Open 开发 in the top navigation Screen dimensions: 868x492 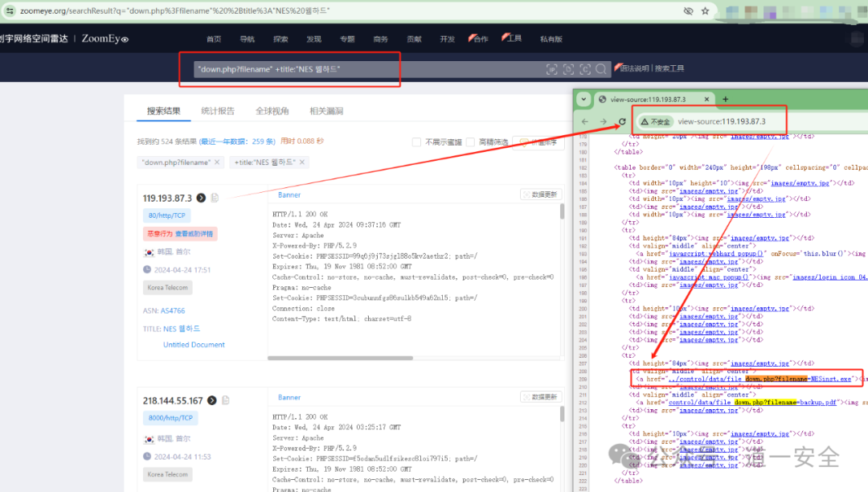pyautogui.click(x=447, y=39)
